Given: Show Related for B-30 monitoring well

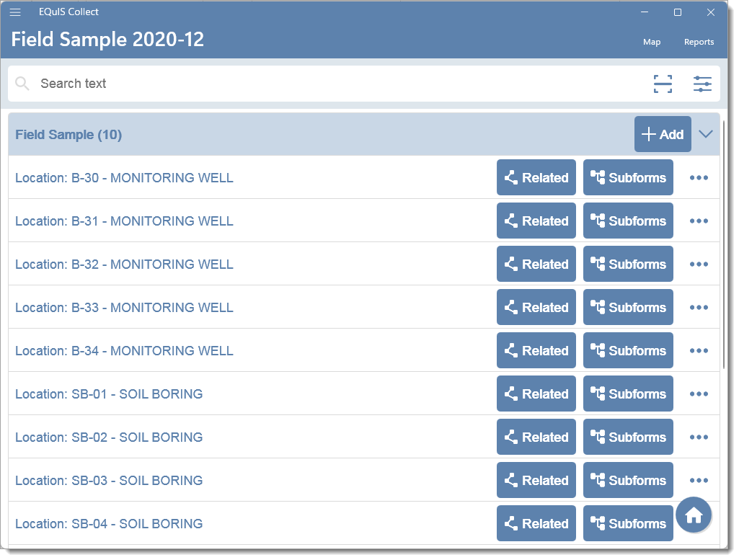Looking at the screenshot, I should coord(536,177).
